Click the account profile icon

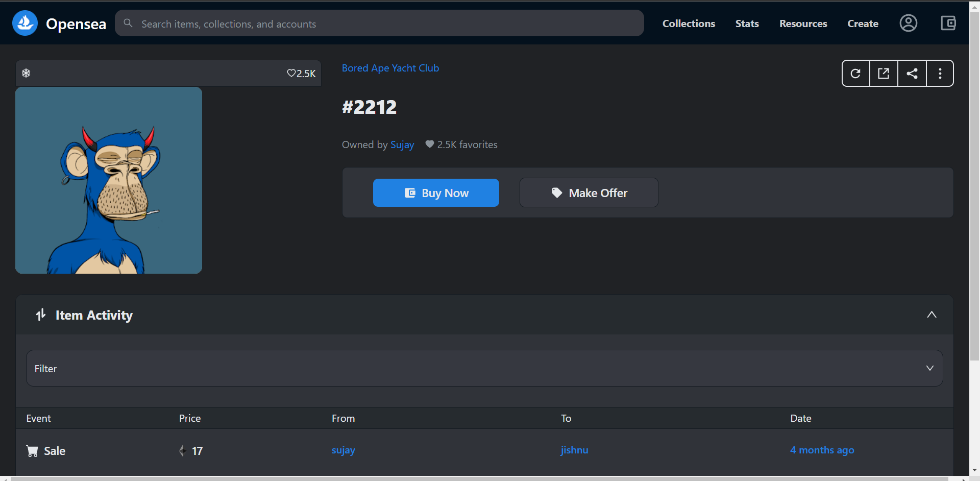(909, 23)
